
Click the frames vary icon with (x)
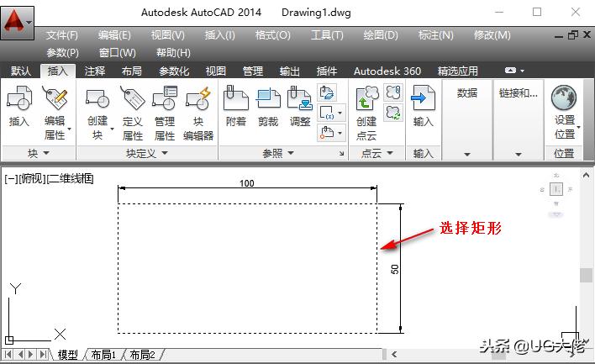point(327,113)
